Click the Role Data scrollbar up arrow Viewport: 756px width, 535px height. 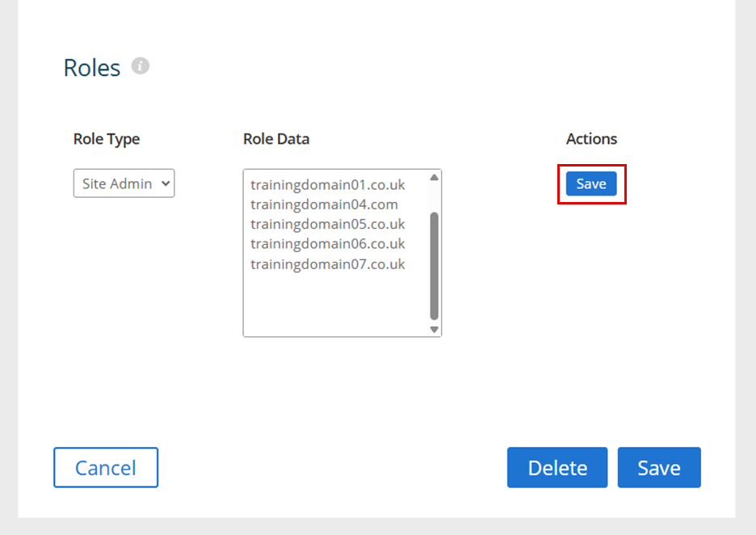pyautogui.click(x=435, y=177)
